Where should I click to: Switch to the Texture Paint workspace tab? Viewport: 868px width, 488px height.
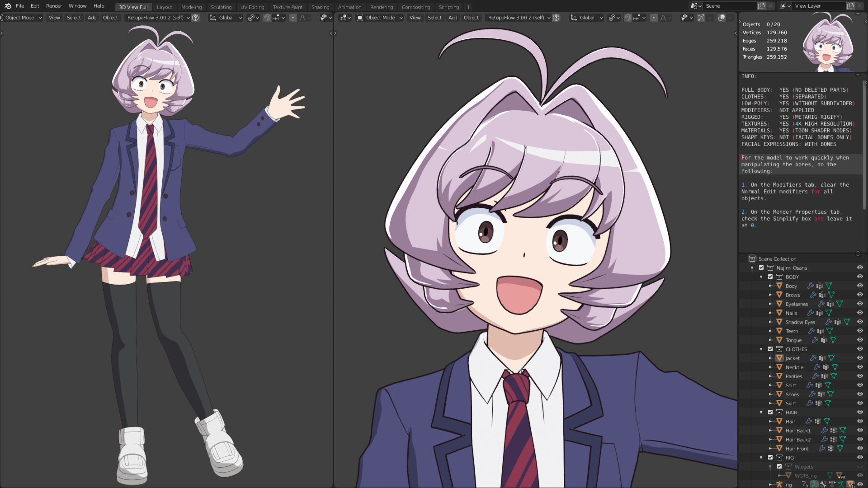click(288, 7)
